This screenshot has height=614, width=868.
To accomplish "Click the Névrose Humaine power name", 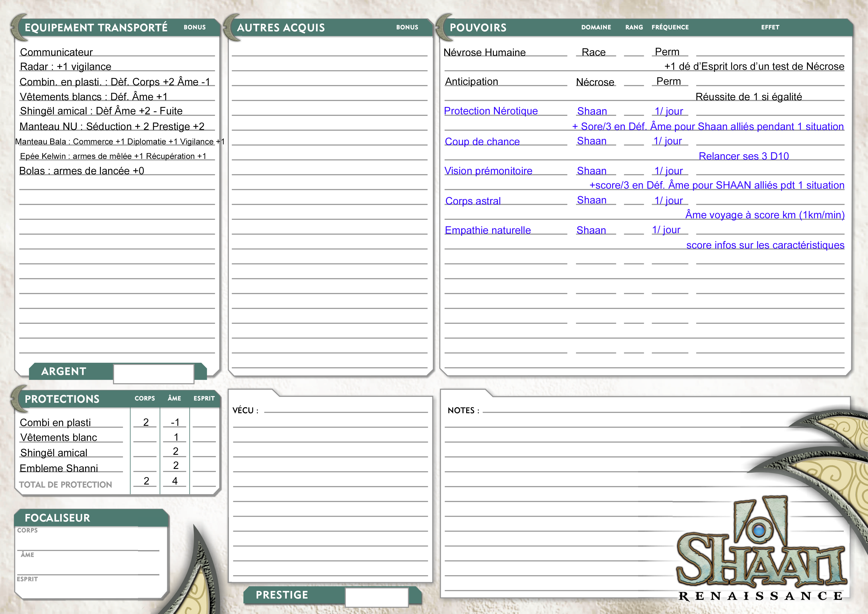I will tap(484, 52).
